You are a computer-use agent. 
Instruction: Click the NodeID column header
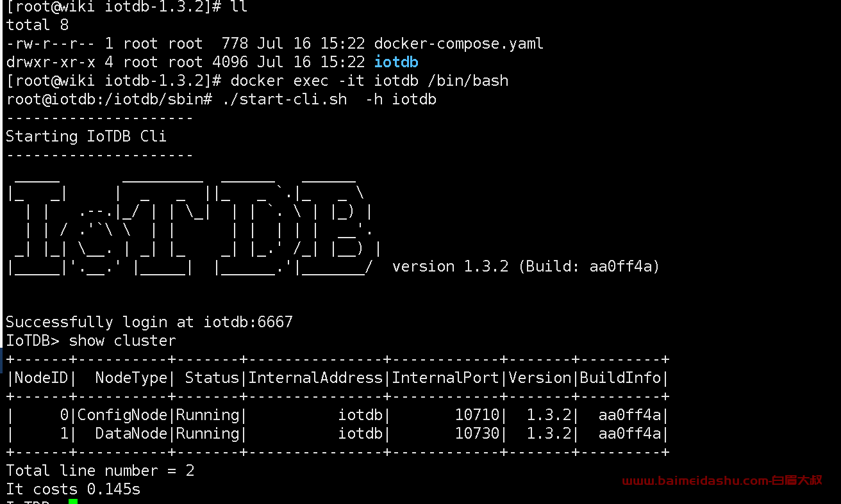click(x=41, y=378)
